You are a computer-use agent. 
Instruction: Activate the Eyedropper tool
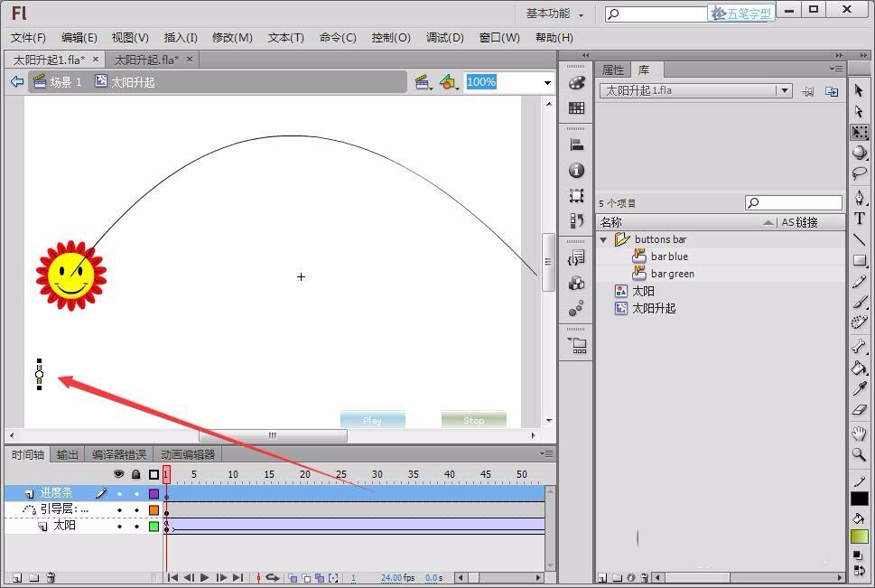click(859, 389)
